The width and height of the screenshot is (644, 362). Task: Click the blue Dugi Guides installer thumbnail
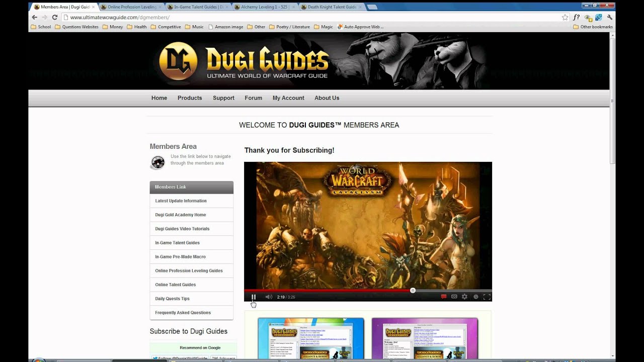point(311,338)
